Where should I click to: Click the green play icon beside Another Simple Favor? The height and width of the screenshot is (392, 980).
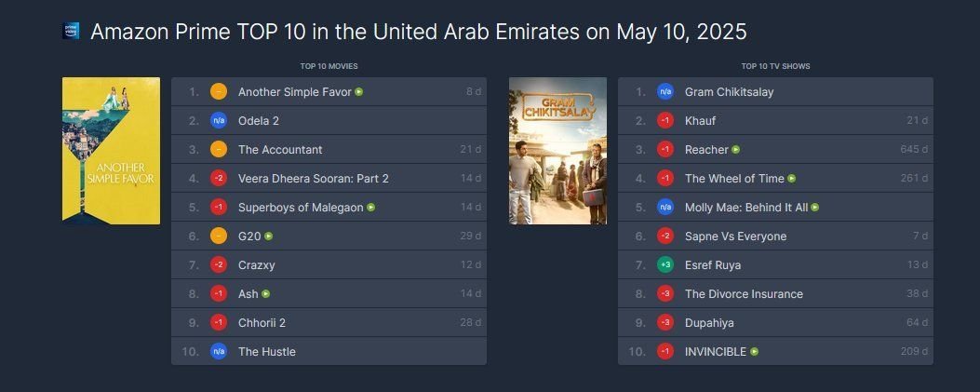point(359,92)
